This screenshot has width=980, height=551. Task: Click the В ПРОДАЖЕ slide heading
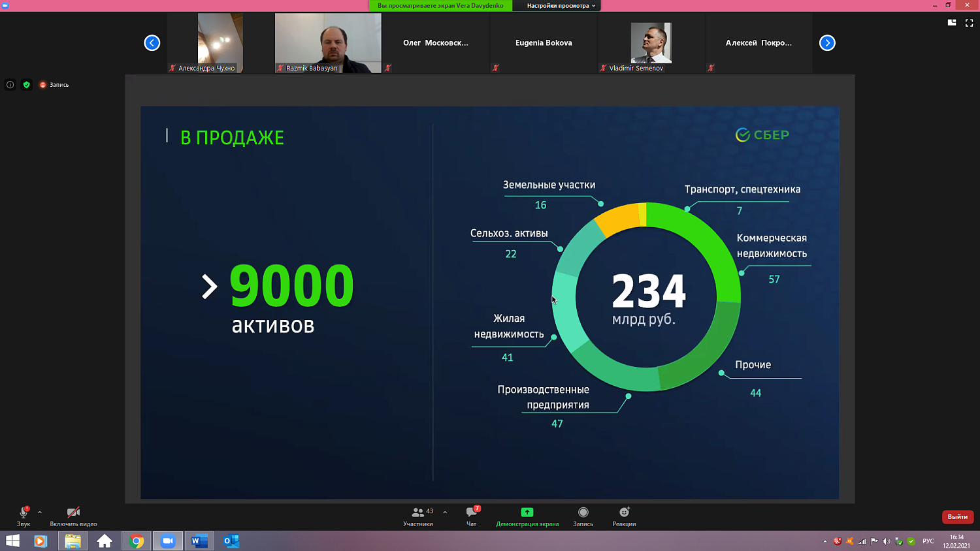click(x=232, y=138)
